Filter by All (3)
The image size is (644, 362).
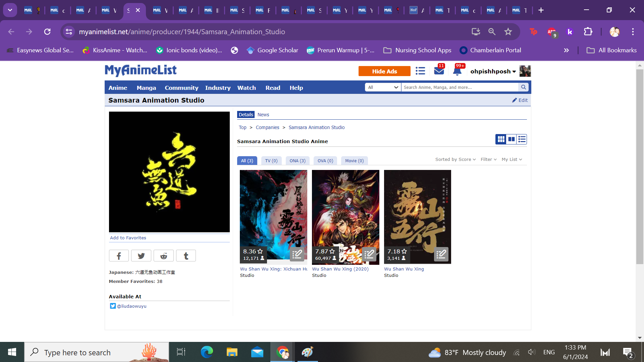tap(247, 161)
